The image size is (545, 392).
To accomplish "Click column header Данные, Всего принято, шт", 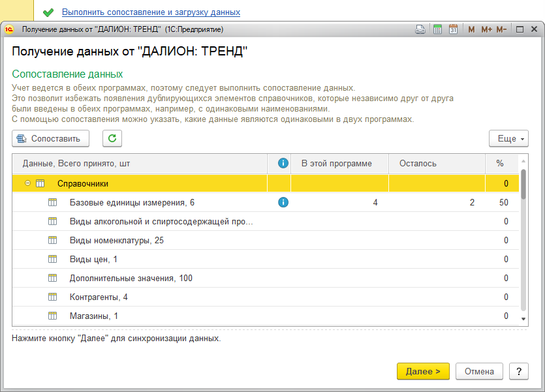I will [x=140, y=164].
